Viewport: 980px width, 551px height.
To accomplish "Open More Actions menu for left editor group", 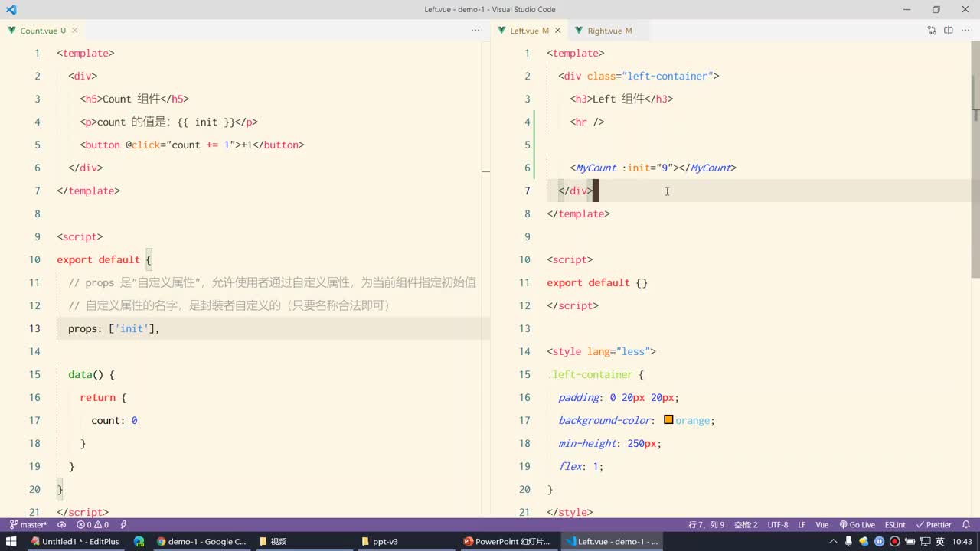I will click(x=475, y=31).
